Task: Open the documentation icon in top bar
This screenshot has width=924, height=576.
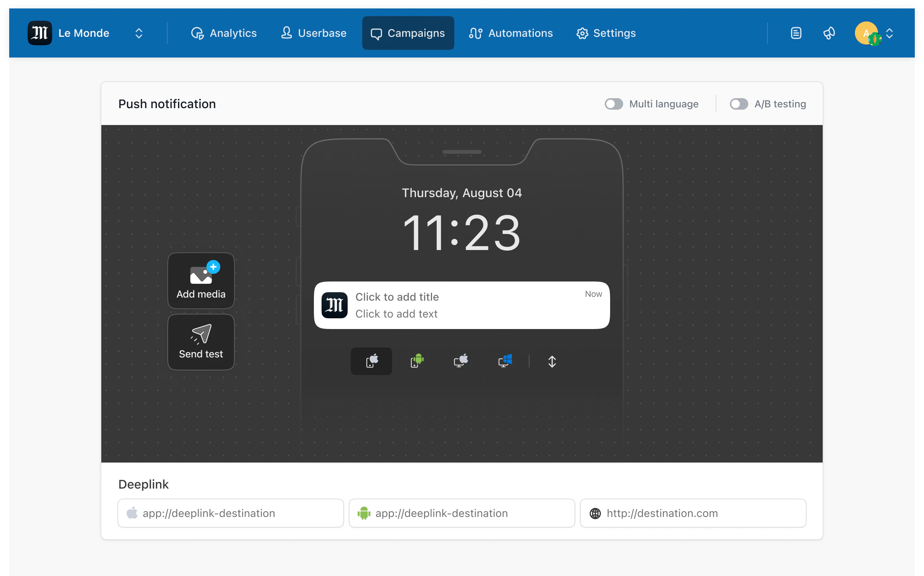Action: [x=796, y=33]
